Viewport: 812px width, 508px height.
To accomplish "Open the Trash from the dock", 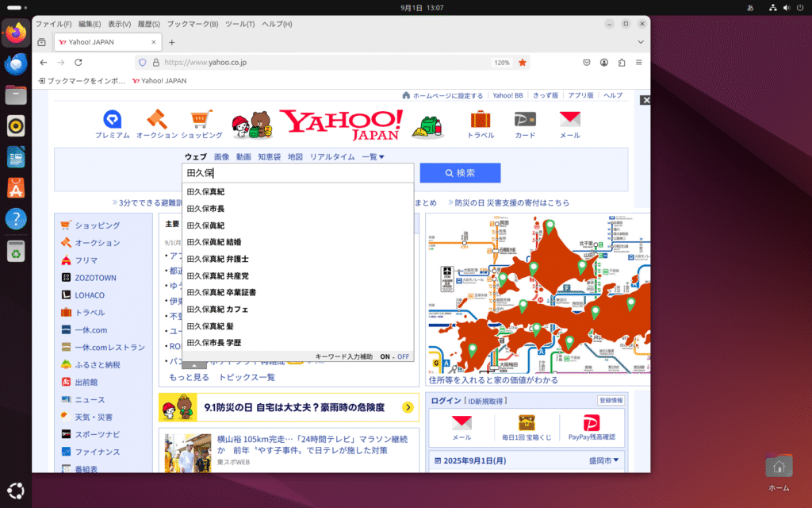I will (x=16, y=252).
